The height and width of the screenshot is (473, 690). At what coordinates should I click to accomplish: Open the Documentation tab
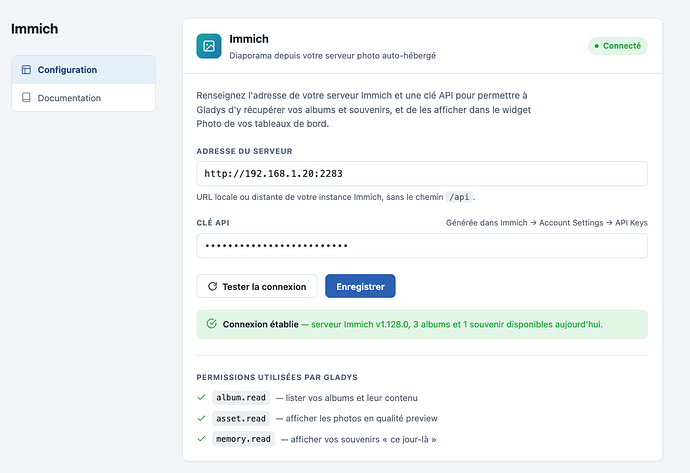click(x=84, y=98)
